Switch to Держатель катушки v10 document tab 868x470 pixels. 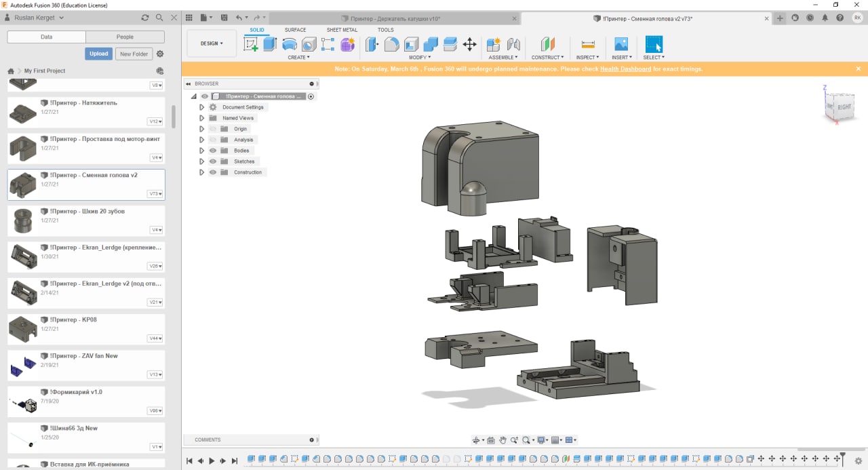click(x=396, y=18)
